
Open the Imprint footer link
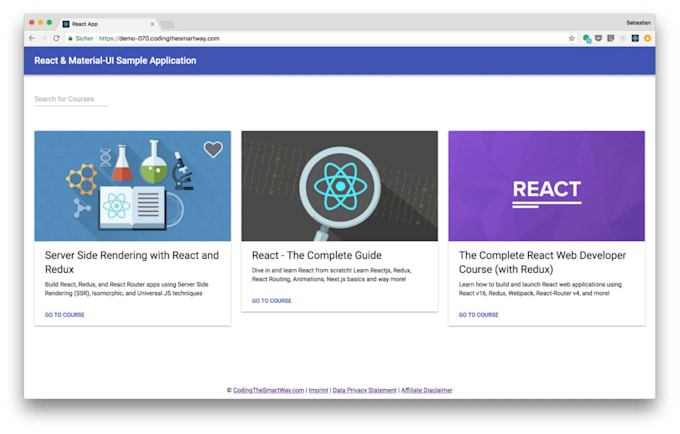point(318,390)
